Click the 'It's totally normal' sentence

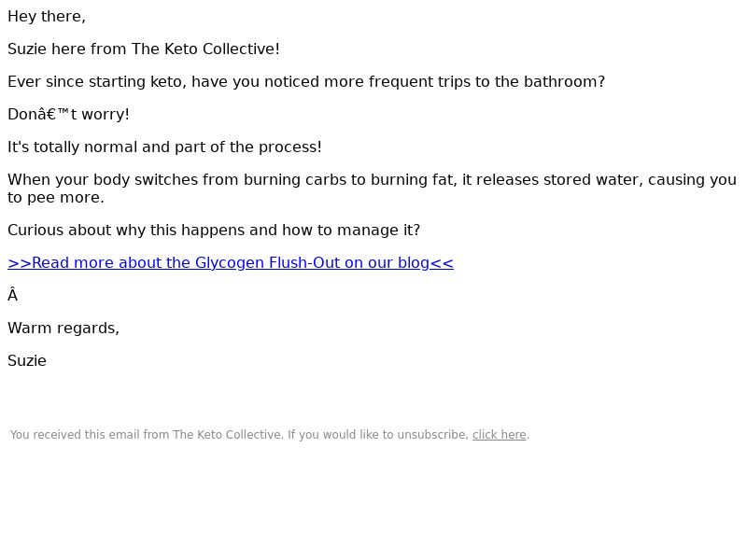(x=164, y=147)
